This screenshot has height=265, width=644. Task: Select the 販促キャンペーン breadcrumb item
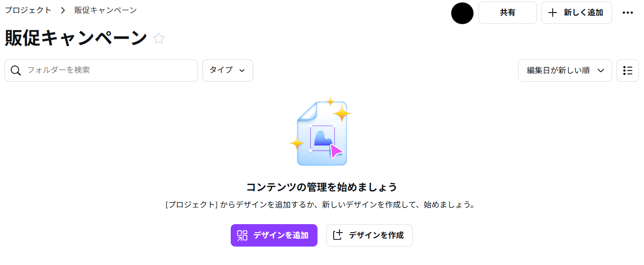coord(106,10)
